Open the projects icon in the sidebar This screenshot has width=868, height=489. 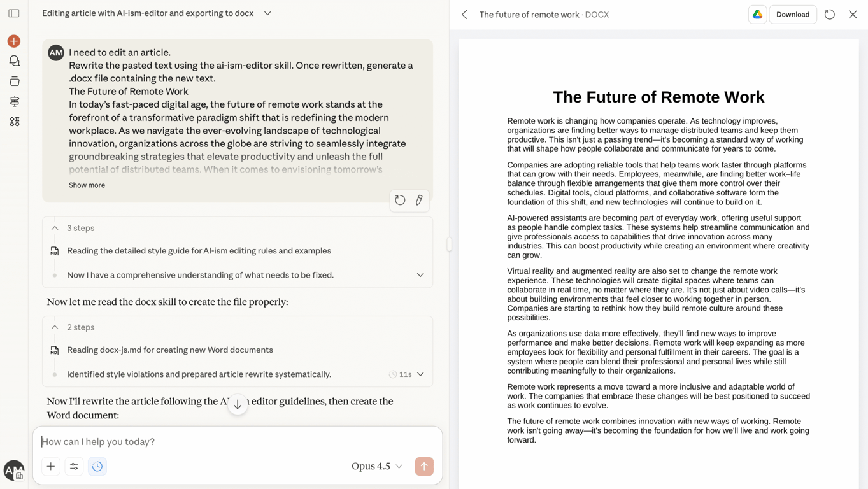(14, 81)
